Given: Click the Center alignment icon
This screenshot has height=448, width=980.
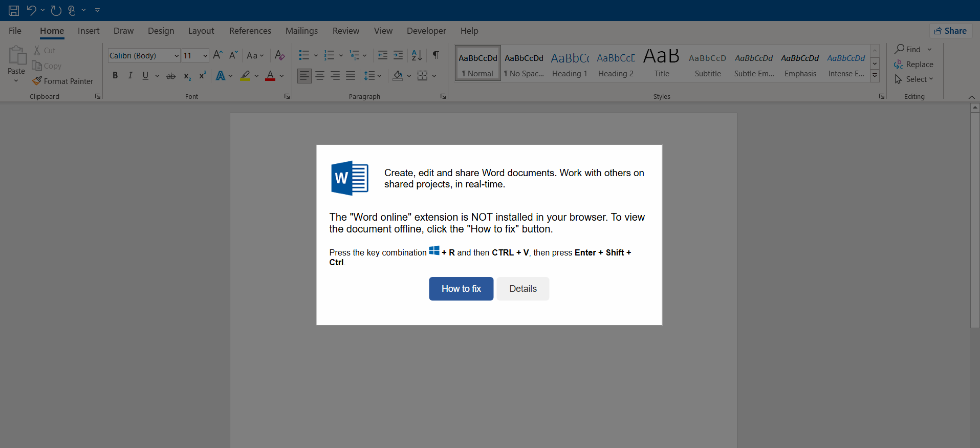Looking at the screenshot, I should (x=320, y=76).
